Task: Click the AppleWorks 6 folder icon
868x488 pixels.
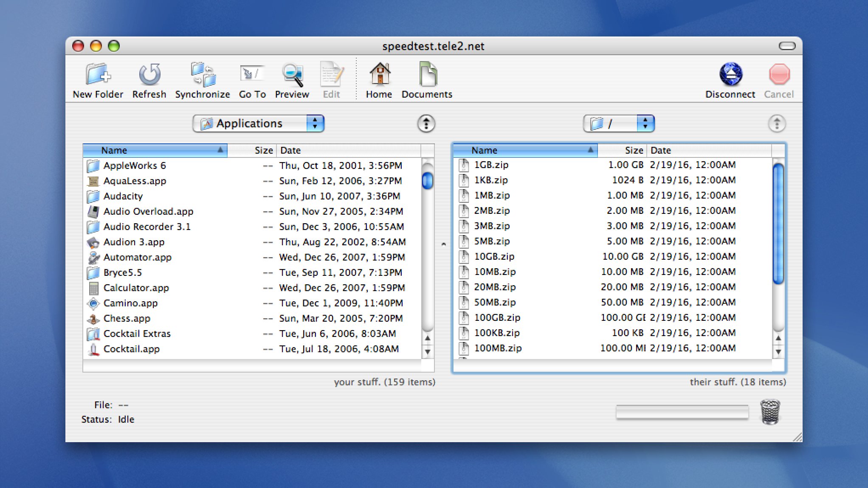Action: pyautogui.click(x=93, y=165)
